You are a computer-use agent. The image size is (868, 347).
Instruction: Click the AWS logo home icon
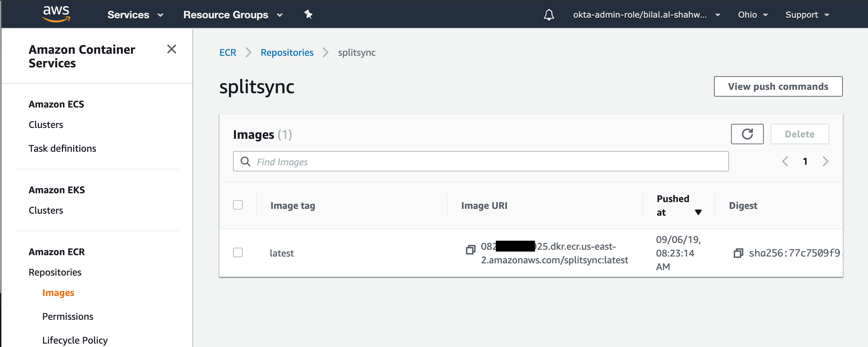click(56, 14)
